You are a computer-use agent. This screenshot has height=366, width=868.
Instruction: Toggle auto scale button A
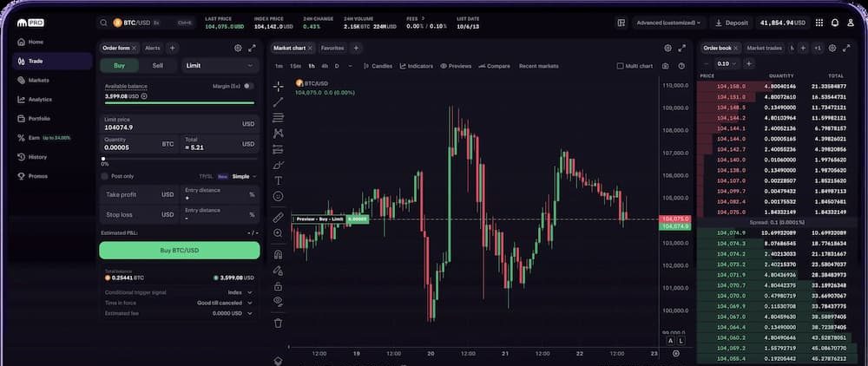[670, 341]
